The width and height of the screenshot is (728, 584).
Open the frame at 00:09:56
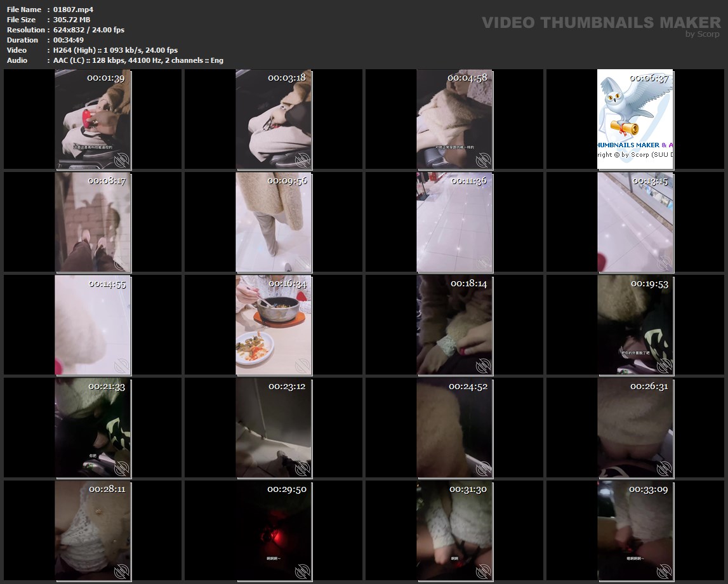274,222
